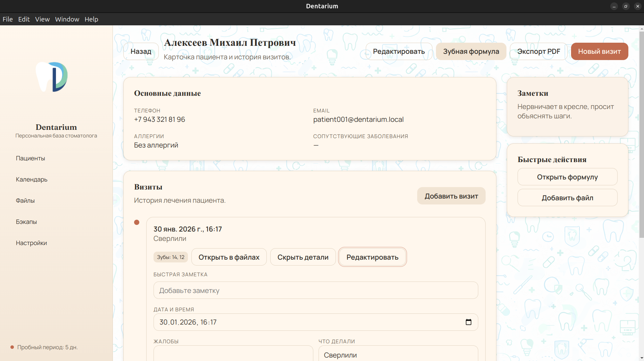Click the Зубы: 14, 12 teeth chip
Viewport: 644px width, 361px height.
170,257
